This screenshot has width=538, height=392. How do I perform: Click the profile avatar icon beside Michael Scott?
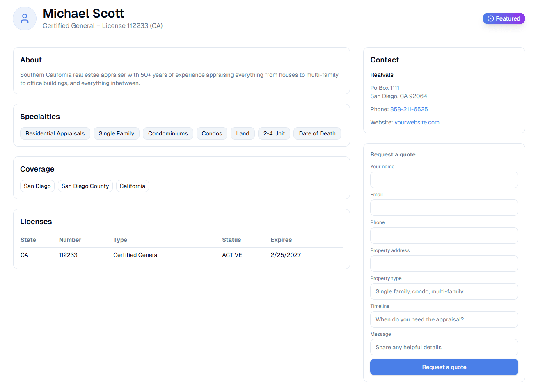click(24, 18)
